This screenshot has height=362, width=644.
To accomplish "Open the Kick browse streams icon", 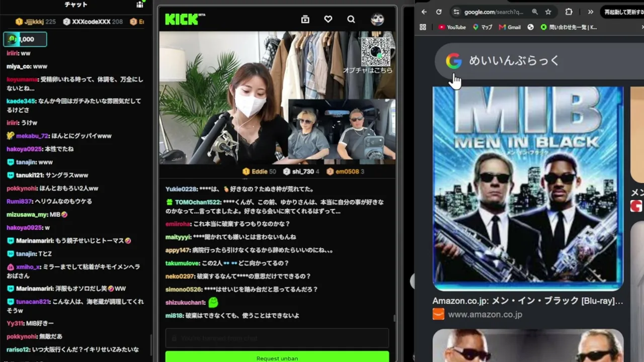I will pyautogui.click(x=305, y=19).
